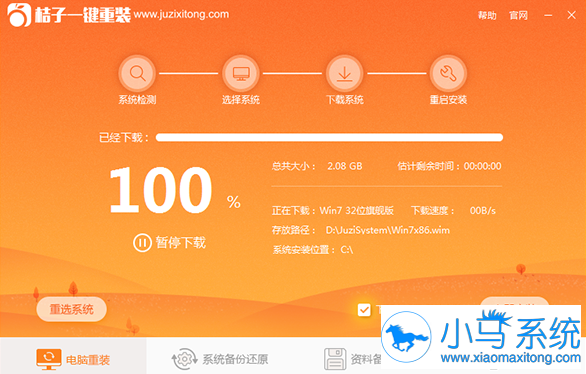Switch to the 系统备份还原 tab

click(x=220, y=359)
